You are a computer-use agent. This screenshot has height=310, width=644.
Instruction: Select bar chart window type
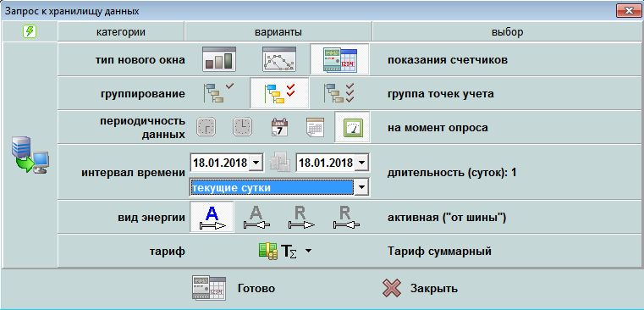click(x=219, y=59)
